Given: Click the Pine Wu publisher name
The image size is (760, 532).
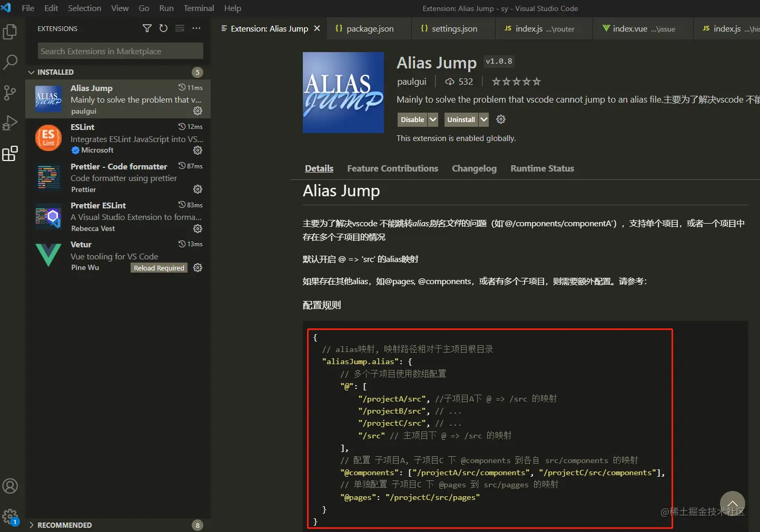Looking at the screenshot, I should (x=85, y=267).
